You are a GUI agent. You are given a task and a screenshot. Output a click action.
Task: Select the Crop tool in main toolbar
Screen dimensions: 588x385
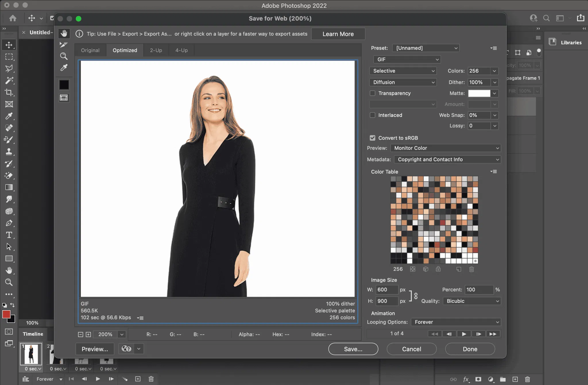[9, 92]
